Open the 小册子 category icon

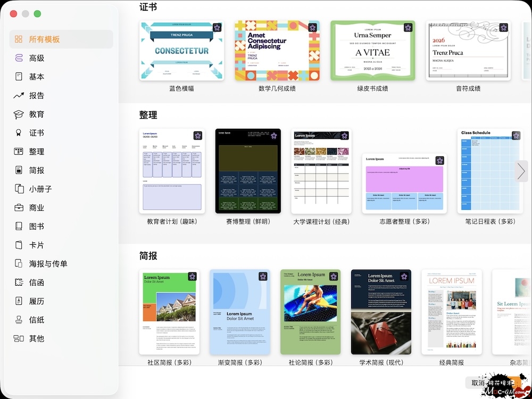19,189
